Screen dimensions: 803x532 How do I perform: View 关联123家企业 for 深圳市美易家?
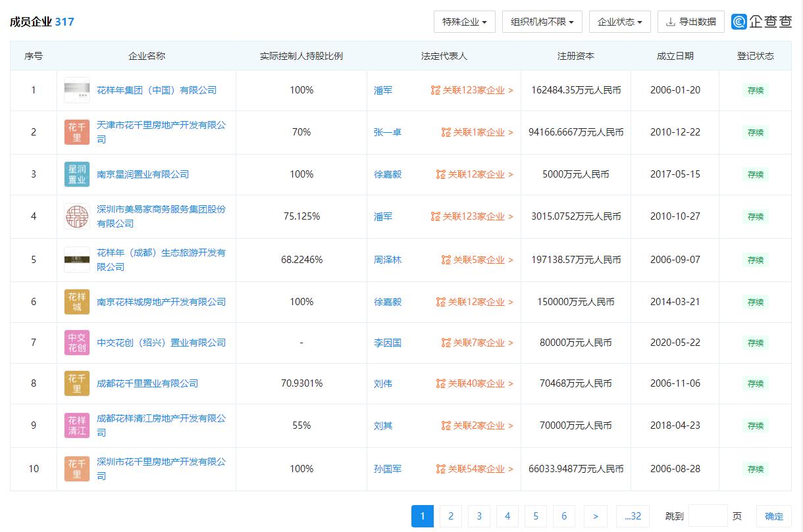pos(472,216)
